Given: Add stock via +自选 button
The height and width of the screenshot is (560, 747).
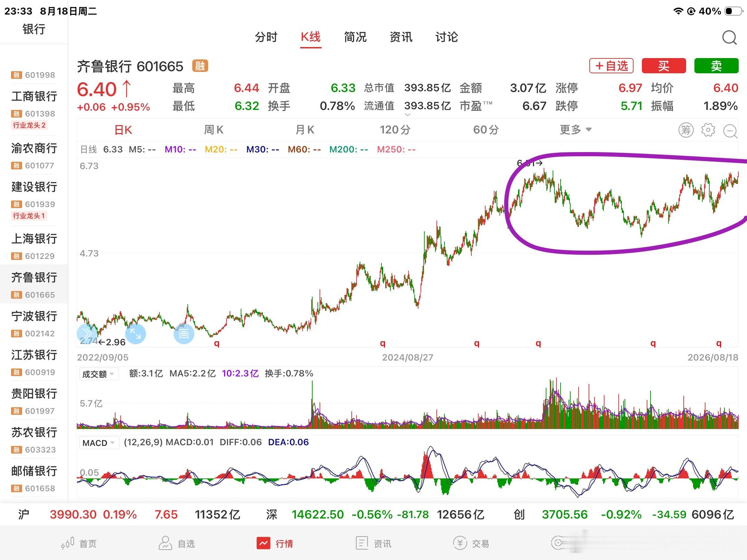Looking at the screenshot, I should (611, 66).
